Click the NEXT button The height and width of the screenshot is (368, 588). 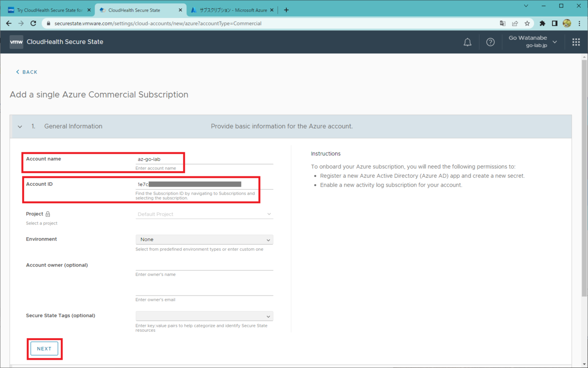pos(44,349)
